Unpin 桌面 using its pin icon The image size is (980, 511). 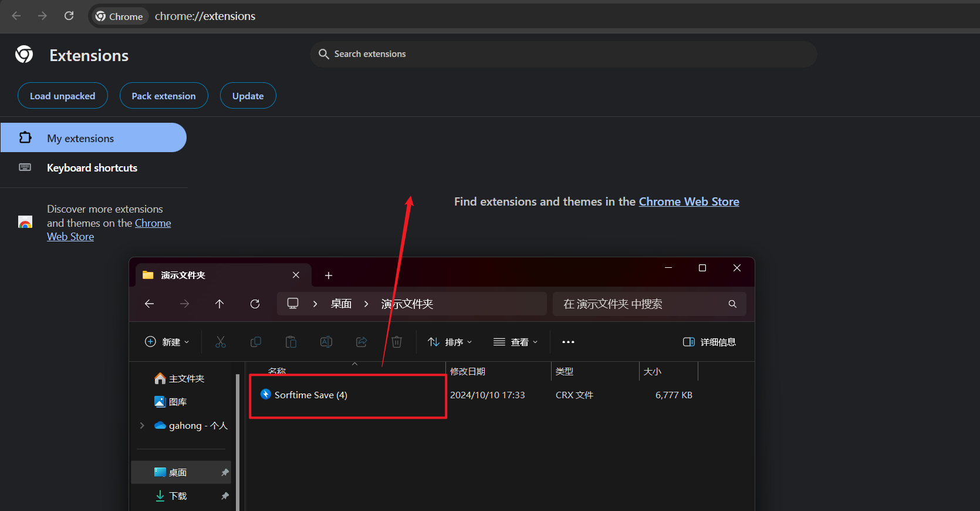[x=224, y=472]
